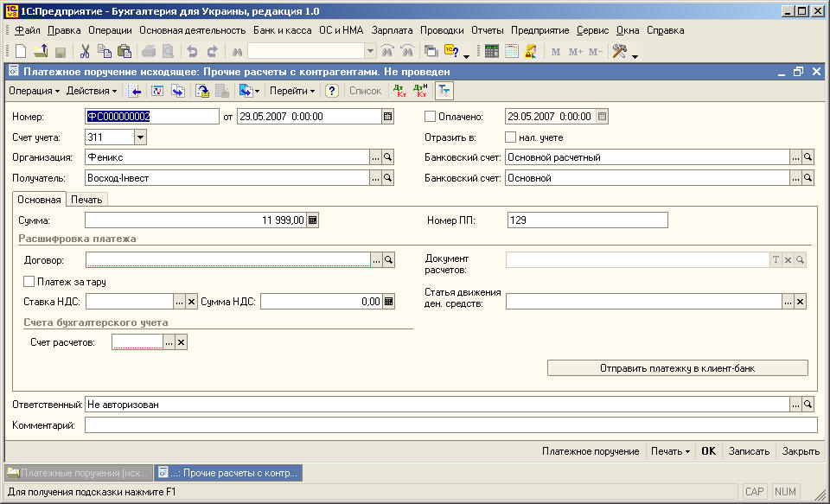Switch to the Печать tab
The image size is (830, 504).
coord(86,200)
